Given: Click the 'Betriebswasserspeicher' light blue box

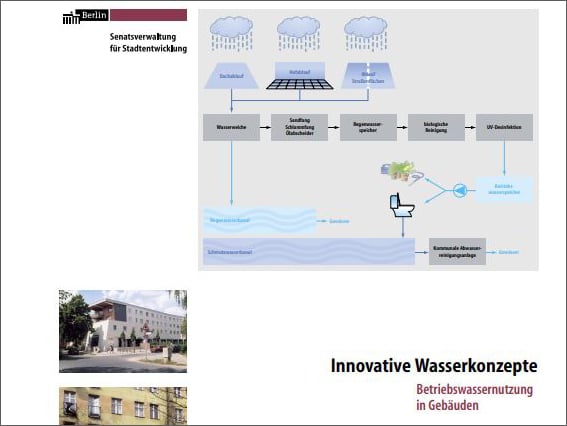Looking at the screenshot, I should coord(504,189).
